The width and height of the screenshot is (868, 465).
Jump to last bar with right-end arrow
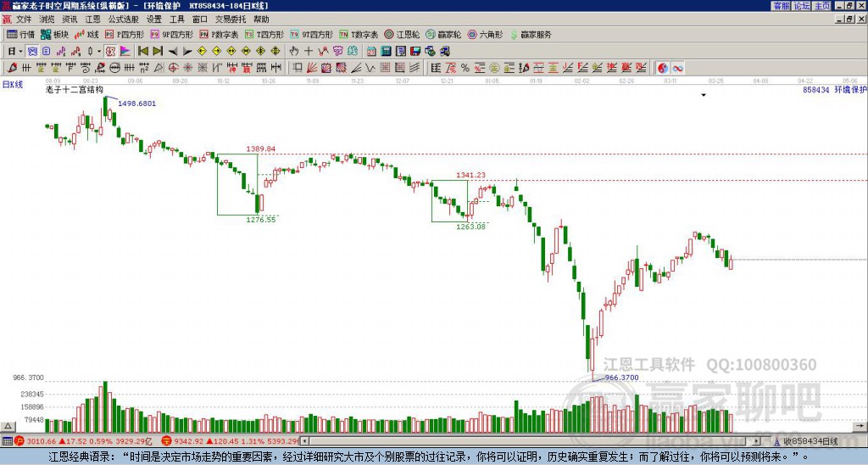pyautogui.click(x=158, y=51)
